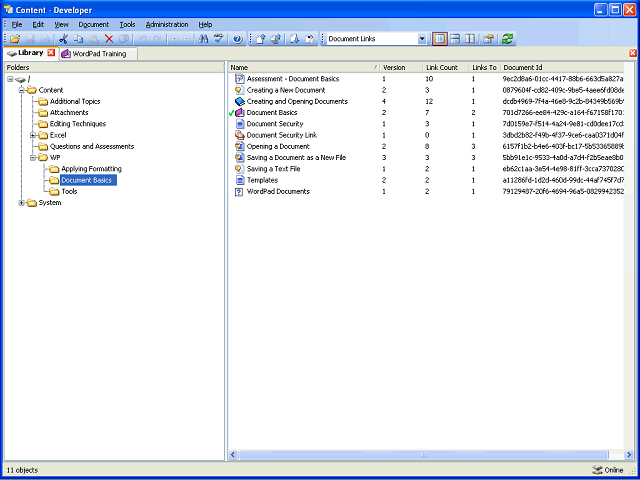Expand the Excel folder node
Screen dimensions: 640x480
pos(33,135)
